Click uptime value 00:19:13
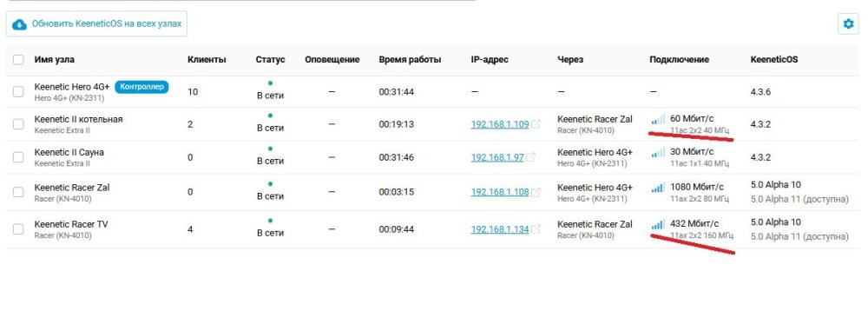Viewport: 868px width, 331px height. [x=397, y=124]
